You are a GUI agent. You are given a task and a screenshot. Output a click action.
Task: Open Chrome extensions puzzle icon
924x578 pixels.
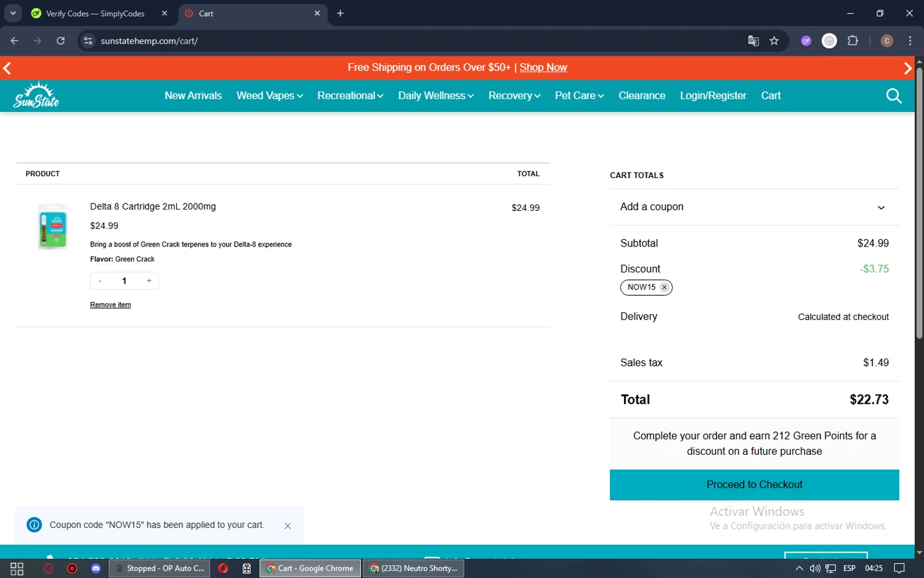tap(853, 41)
